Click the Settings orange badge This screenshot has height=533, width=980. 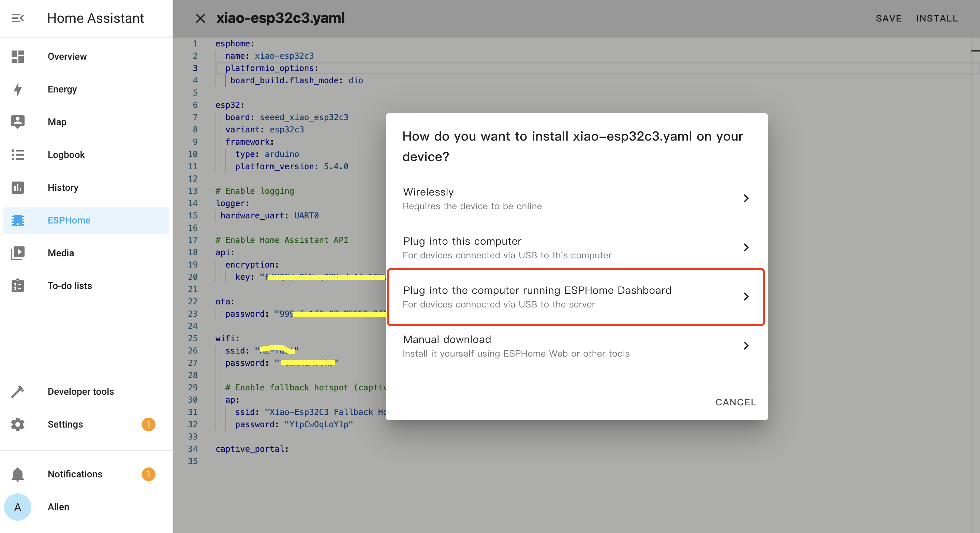click(x=148, y=424)
